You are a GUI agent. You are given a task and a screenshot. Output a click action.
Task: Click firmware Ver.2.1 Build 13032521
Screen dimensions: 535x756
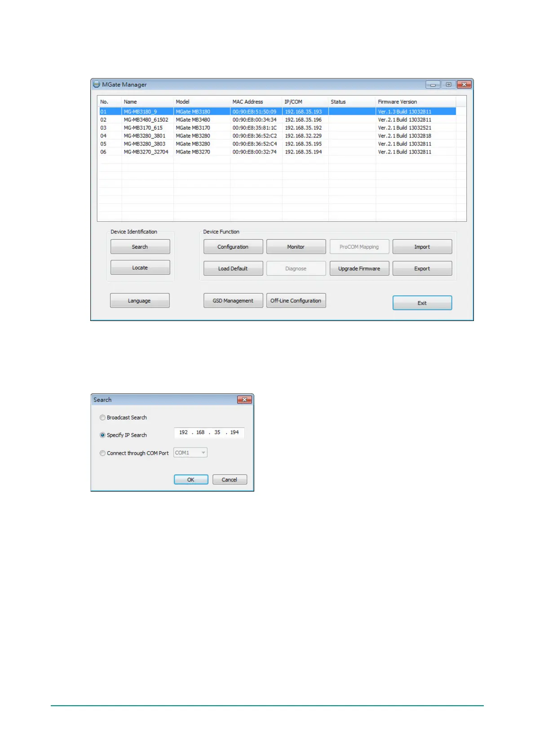[404, 128]
